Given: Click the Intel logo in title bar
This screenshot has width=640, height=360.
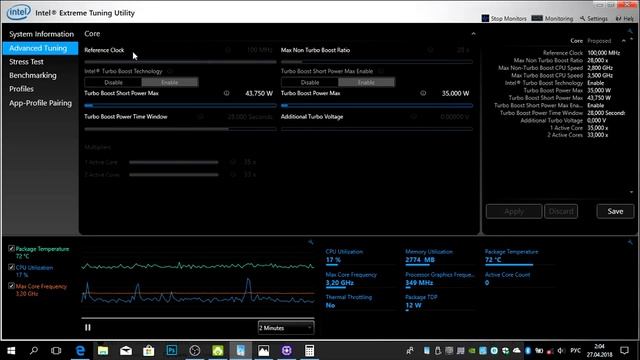Looking at the screenshot, I should (x=18, y=12).
